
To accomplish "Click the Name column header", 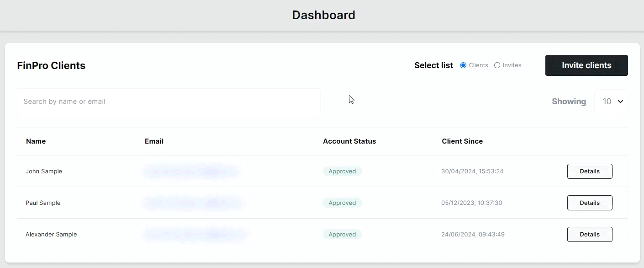I will (x=36, y=141).
